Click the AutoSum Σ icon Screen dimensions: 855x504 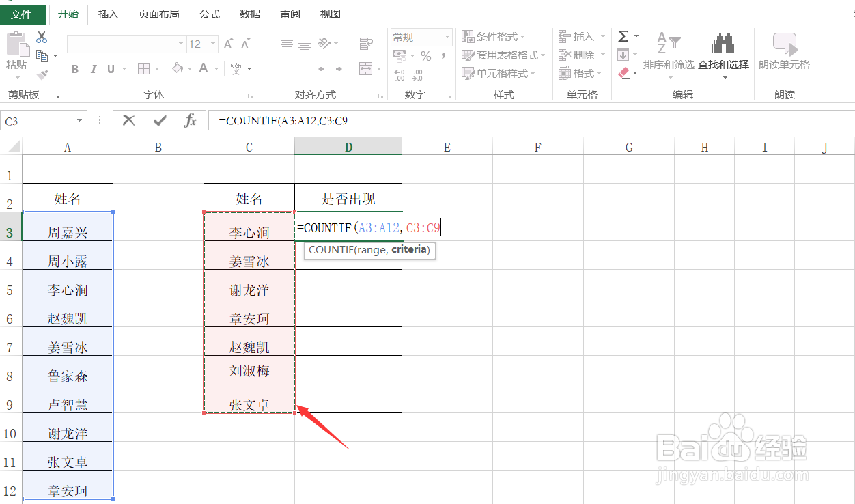coord(623,35)
